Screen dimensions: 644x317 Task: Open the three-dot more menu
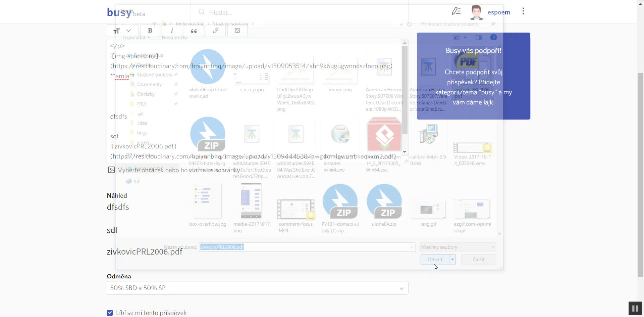(523, 11)
